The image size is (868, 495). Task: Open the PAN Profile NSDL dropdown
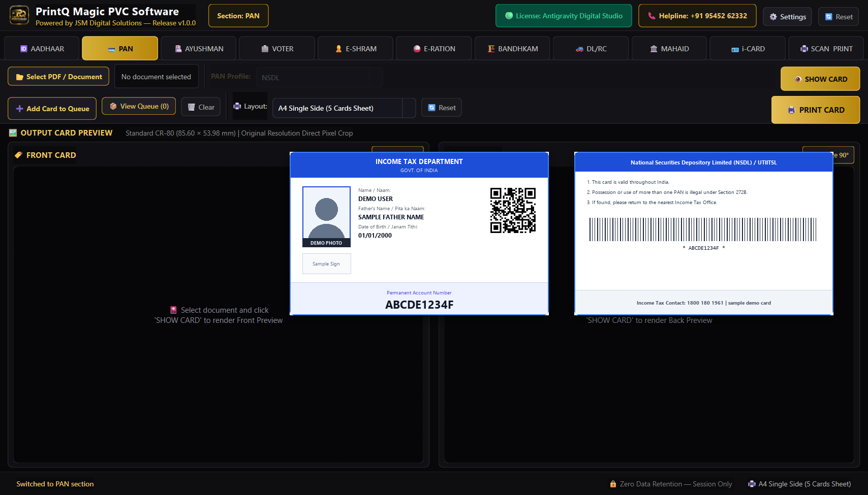click(319, 78)
